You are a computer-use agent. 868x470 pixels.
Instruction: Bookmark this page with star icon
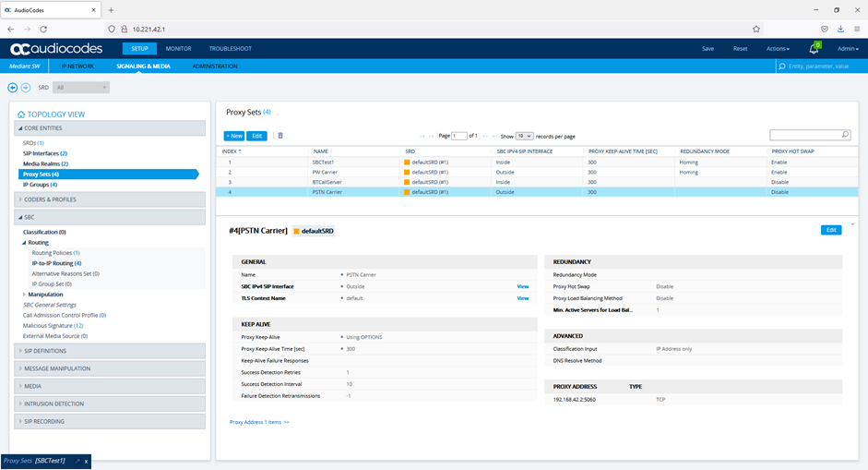point(756,29)
